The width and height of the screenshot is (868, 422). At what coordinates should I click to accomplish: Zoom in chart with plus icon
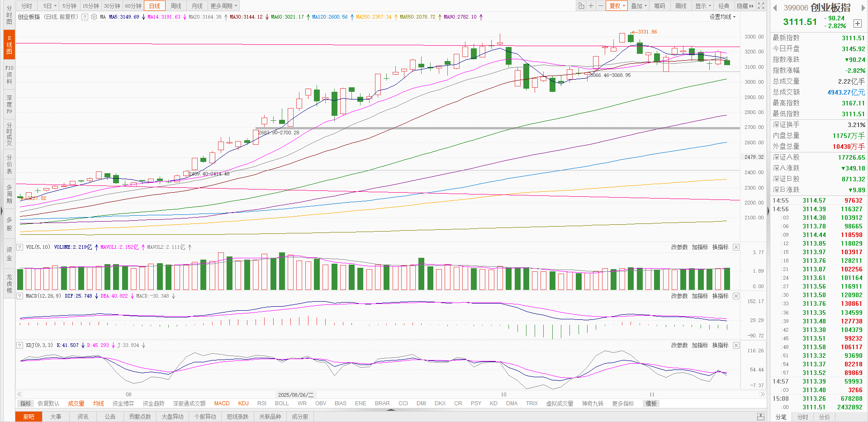pos(591,6)
